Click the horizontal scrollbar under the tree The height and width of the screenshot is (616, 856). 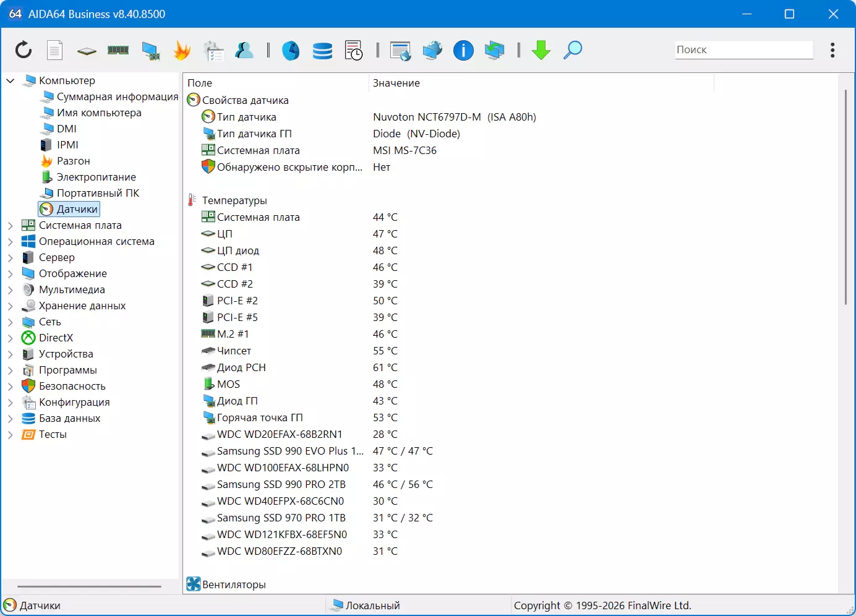89,586
